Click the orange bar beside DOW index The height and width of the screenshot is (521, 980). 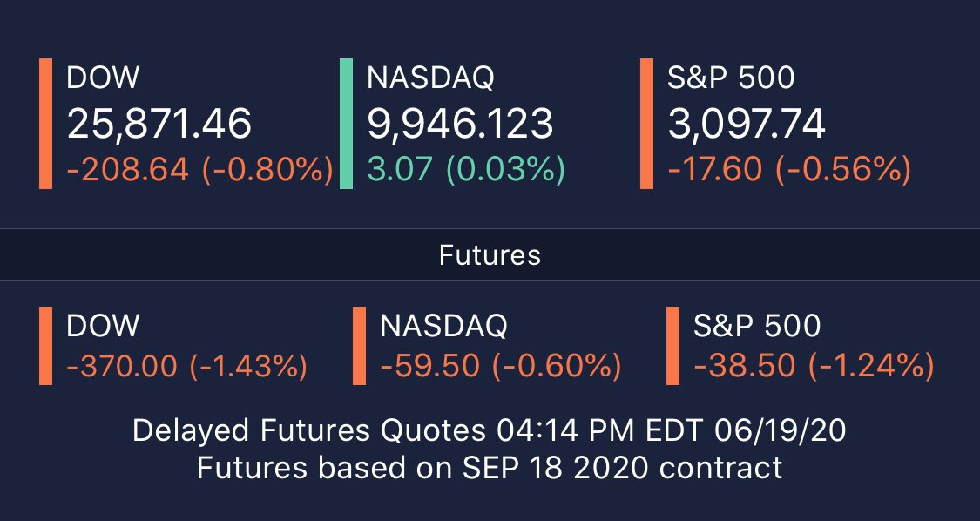pyautogui.click(x=45, y=124)
